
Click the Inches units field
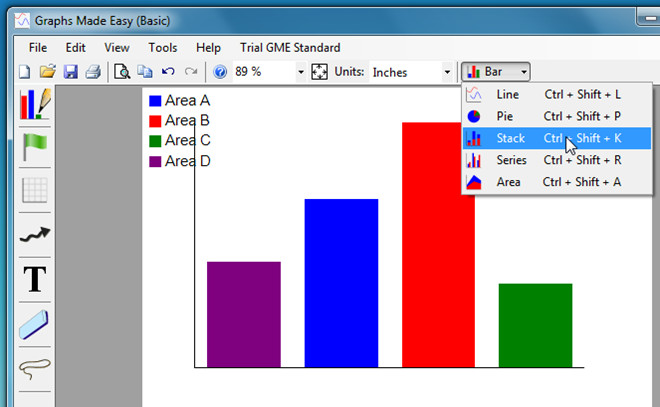click(406, 72)
